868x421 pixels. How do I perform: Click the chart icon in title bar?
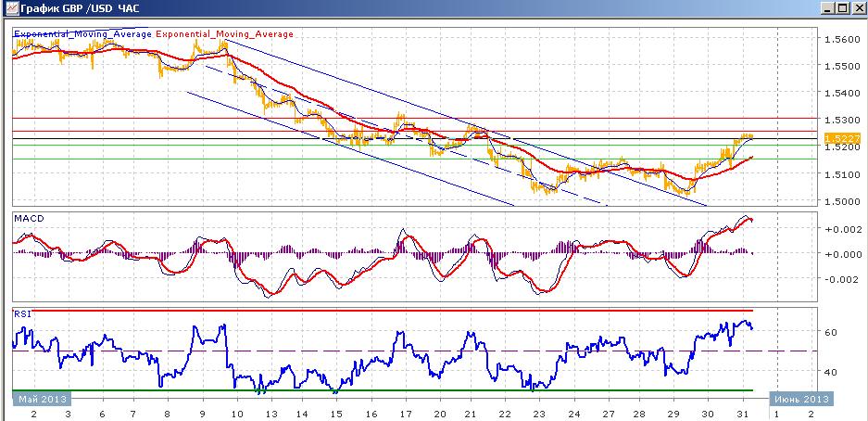[x=9, y=7]
